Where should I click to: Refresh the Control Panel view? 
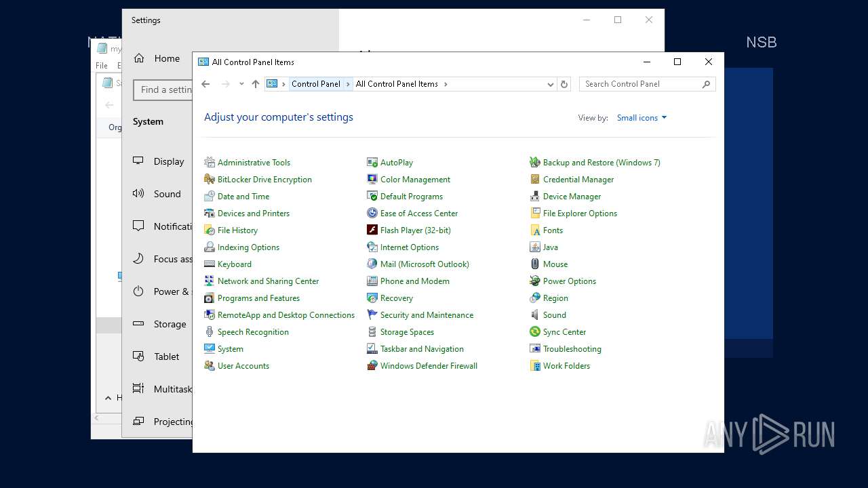tap(564, 84)
